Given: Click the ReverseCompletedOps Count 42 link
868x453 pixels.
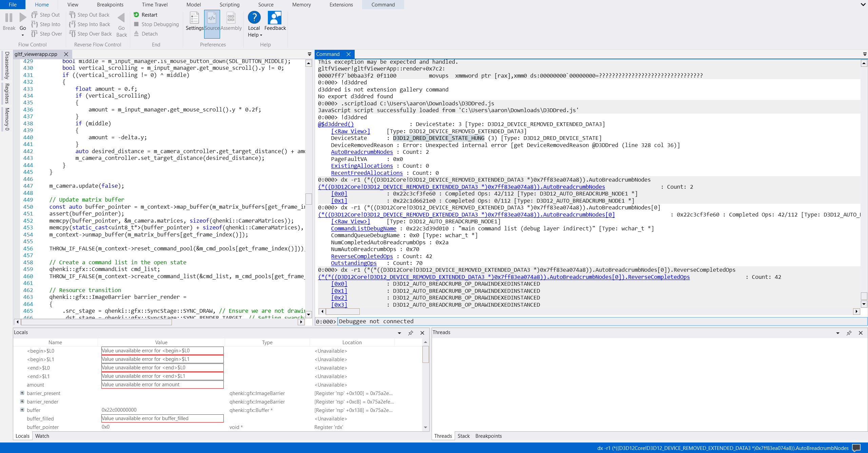Looking at the screenshot, I should tap(362, 256).
